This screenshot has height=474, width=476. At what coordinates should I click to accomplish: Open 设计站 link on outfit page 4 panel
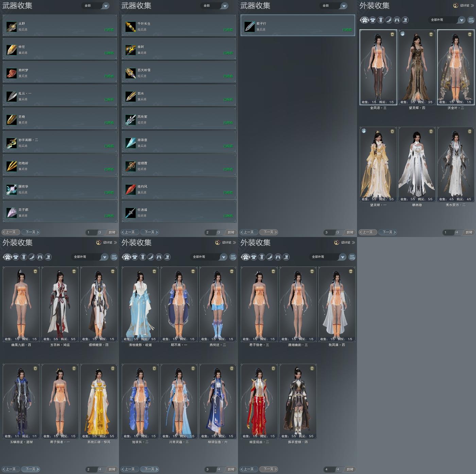[x=344, y=242]
